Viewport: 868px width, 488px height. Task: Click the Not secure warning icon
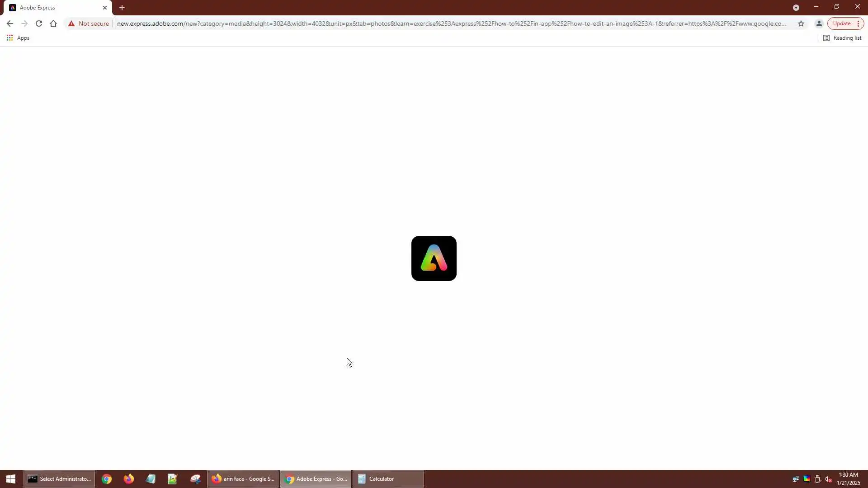click(x=71, y=23)
